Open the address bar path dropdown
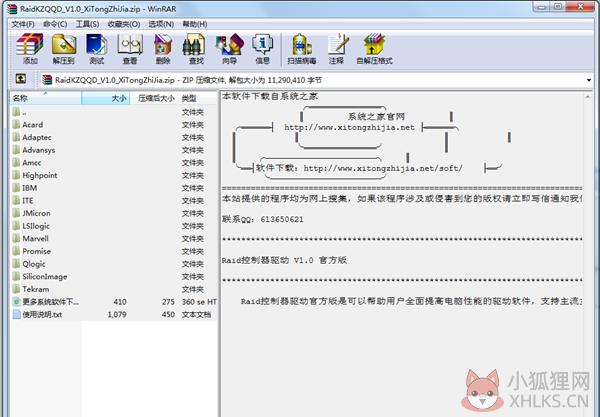This screenshot has height=417, width=600. tap(589, 80)
